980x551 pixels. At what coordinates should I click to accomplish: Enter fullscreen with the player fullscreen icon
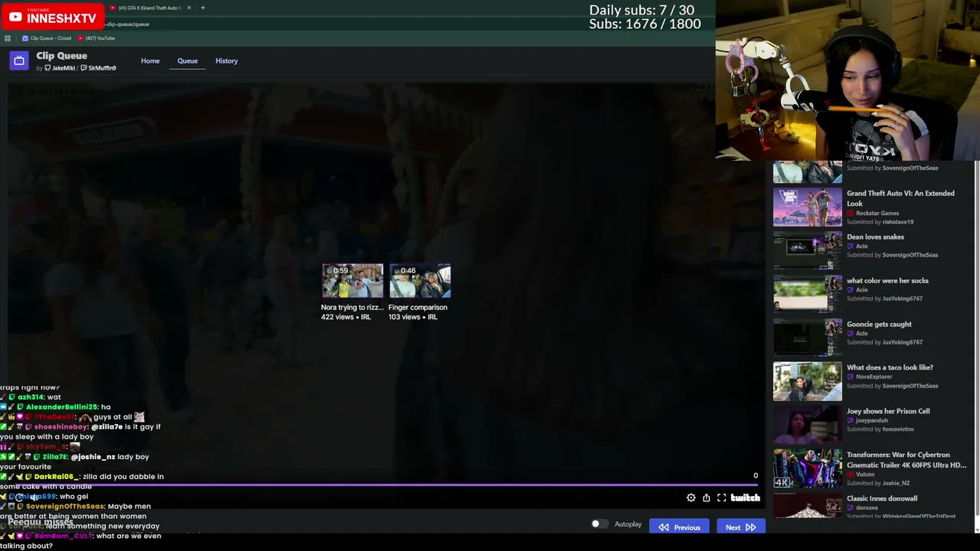[721, 498]
